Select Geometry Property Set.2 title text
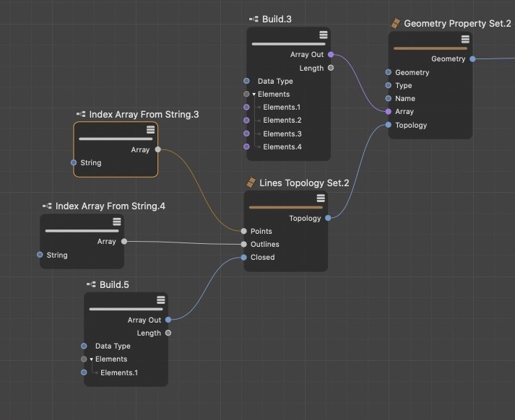The height and width of the screenshot is (420, 515). 457,24
